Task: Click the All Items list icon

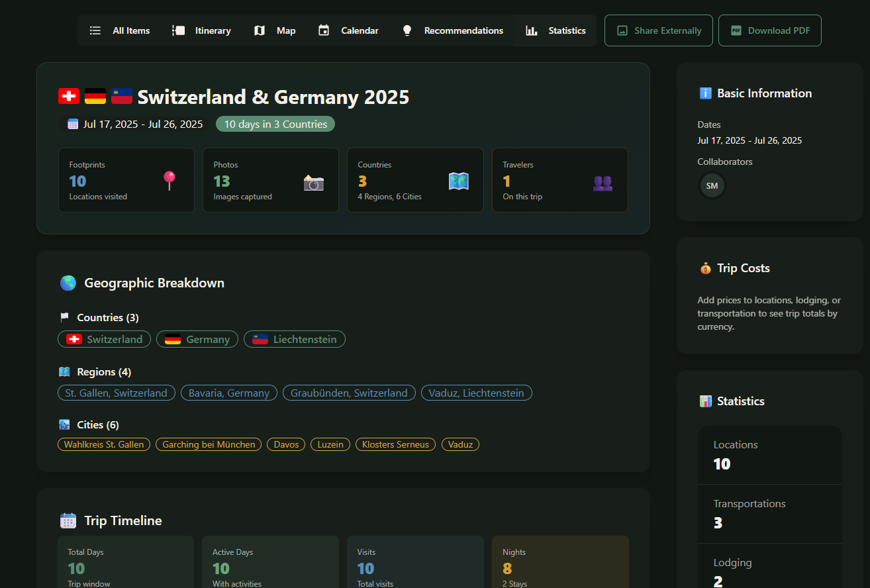Action: coord(95,30)
